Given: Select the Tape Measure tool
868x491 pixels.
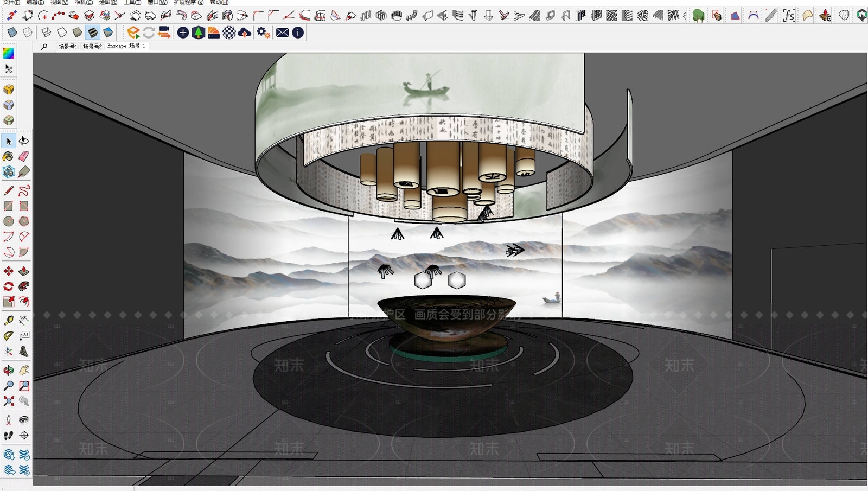Looking at the screenshot, I should (x=9, y=320).
